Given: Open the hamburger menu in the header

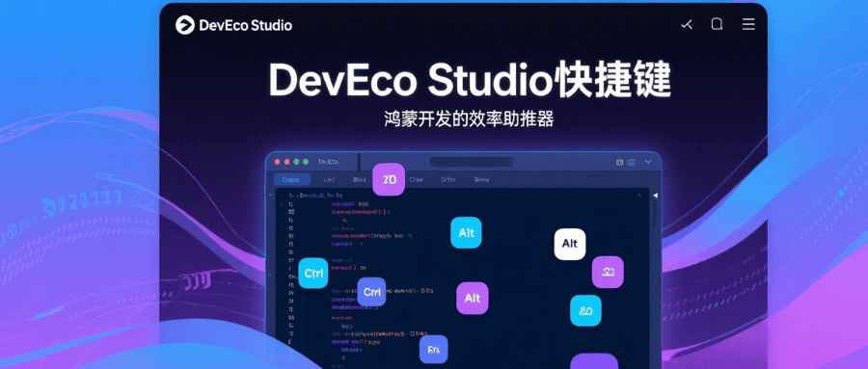Looking at the screenshot, I should (748, 24).
